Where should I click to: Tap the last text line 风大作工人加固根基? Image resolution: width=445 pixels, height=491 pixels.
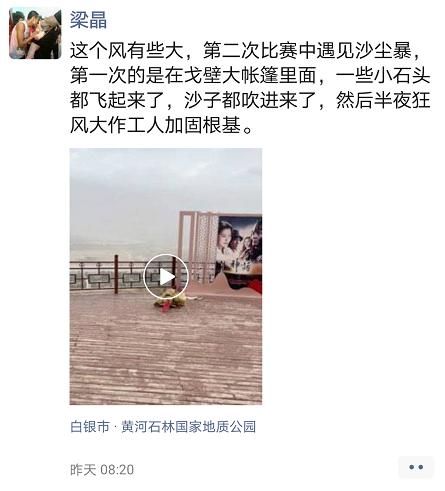161,126
